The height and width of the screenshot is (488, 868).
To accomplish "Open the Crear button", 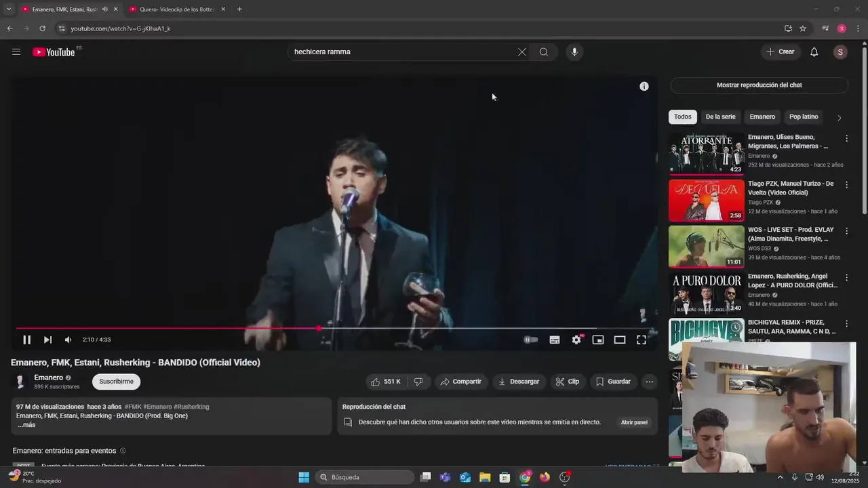I will tap(781, 52).
